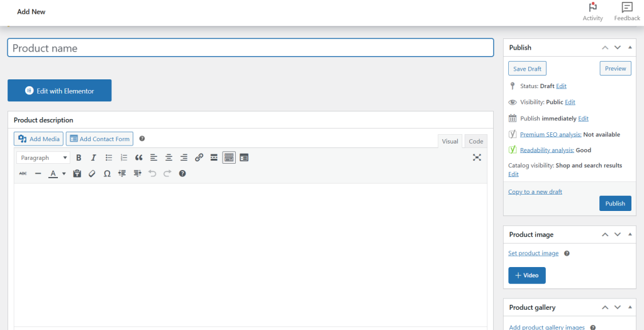Viewport: 644px width, 330px height.
Task: Collapse the Product gallery panel
Action: [630, 307]
